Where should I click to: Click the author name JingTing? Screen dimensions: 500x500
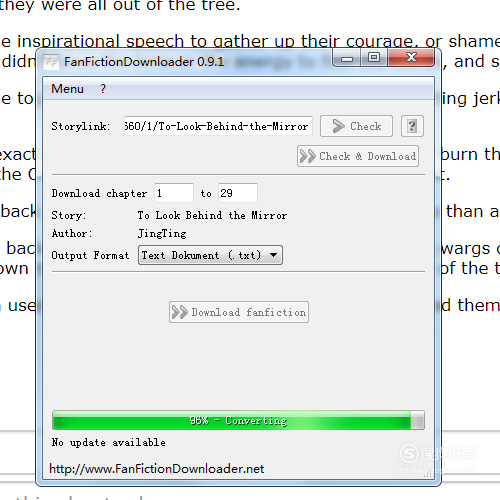[162, 233]
